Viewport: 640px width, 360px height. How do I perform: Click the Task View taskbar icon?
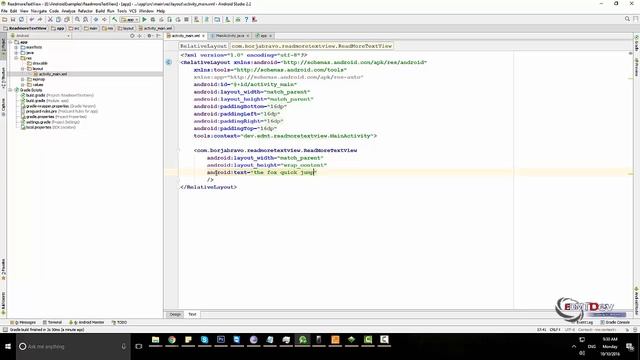click(139, 347)
